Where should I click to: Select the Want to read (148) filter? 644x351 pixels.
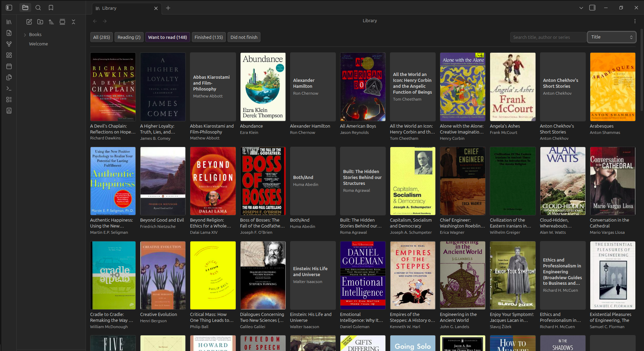tap(167, 37)
